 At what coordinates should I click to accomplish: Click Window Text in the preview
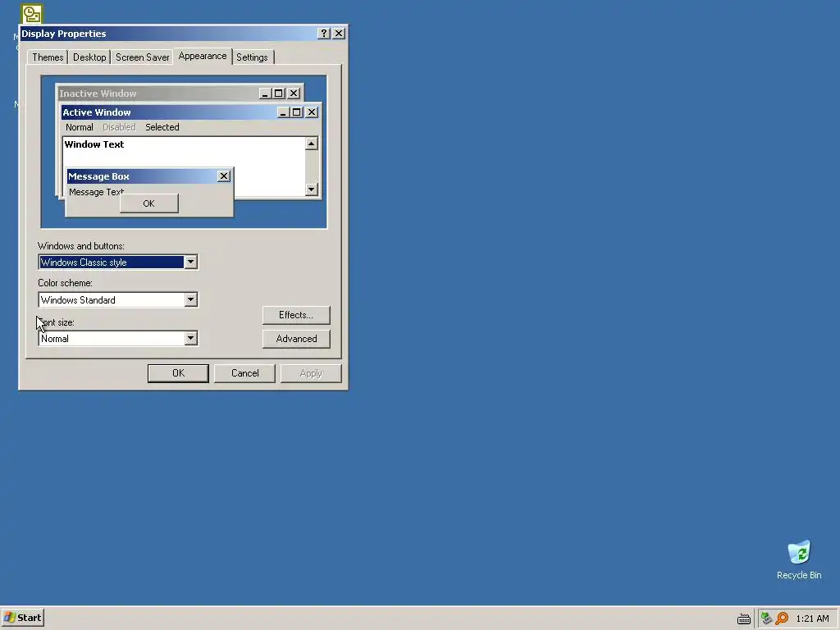point(94,144)
